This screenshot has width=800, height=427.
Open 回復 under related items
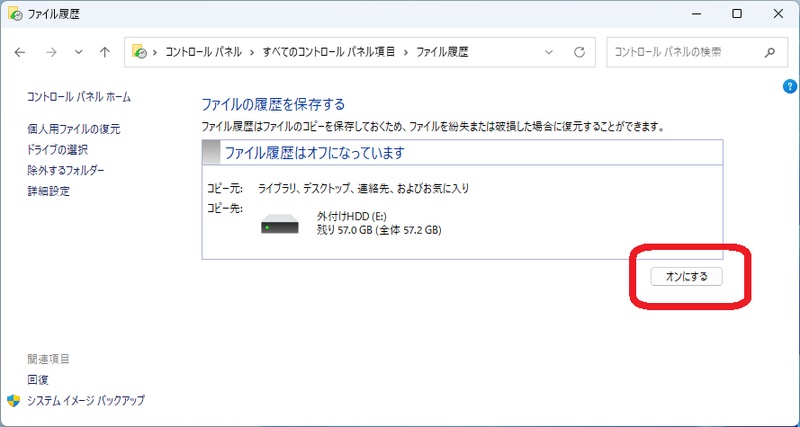pyautogui.click(x=38, y=380)
